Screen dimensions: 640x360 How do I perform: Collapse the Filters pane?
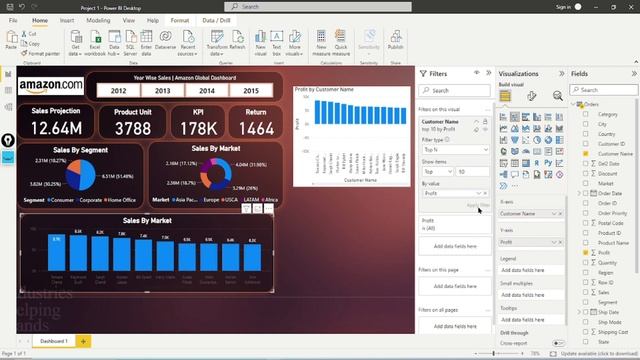pos(489,73)
